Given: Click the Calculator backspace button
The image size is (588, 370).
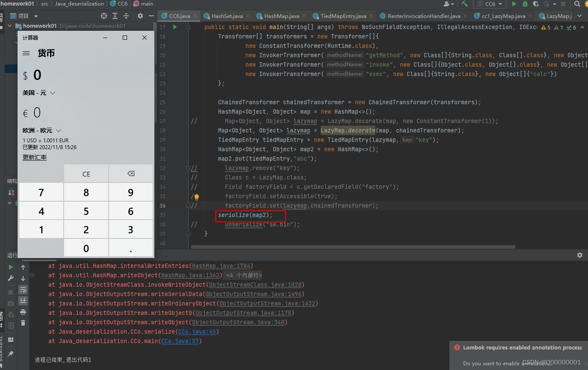Looking at the screenshot, I should click(x=131, y=174).
